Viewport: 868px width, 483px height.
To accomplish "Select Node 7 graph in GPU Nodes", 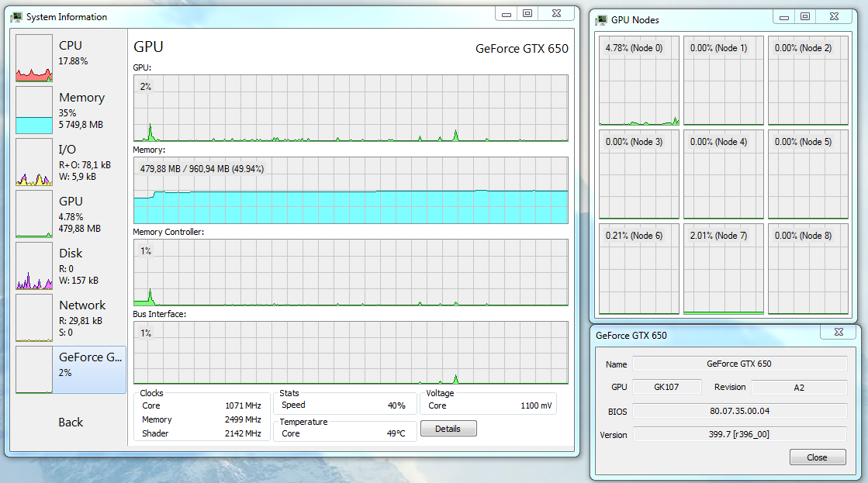I will coord(724,269).
